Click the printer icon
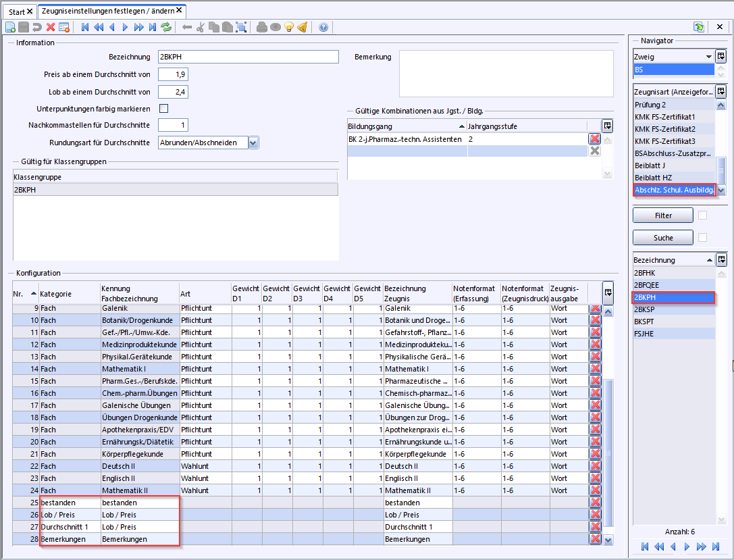734x560 pixels. 262,27
